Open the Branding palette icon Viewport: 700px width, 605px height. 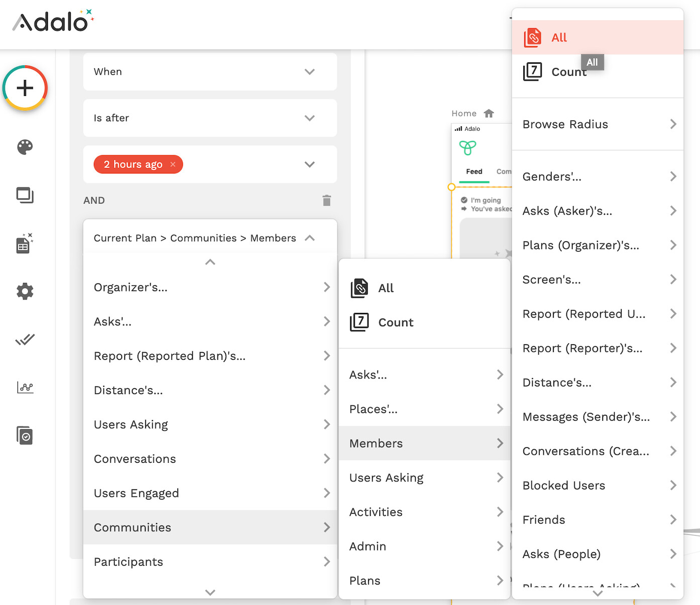pos(25,147)
